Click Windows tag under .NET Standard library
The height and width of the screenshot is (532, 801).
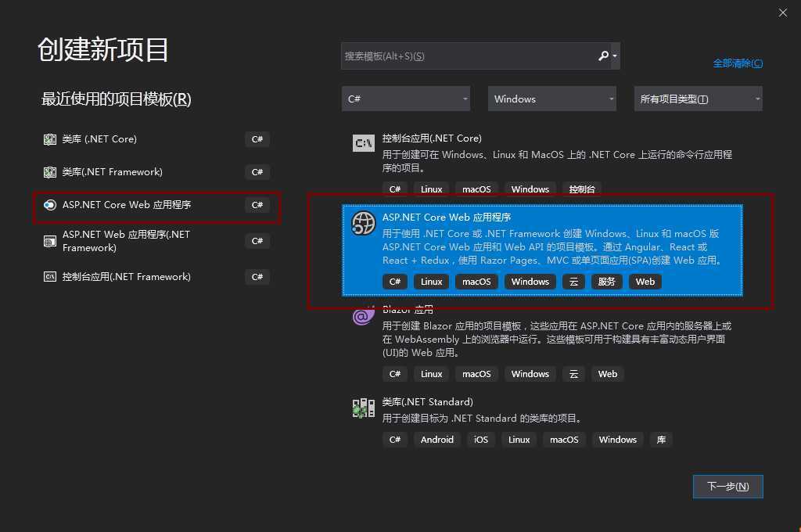pyautogui.click(x=618, y=440)
